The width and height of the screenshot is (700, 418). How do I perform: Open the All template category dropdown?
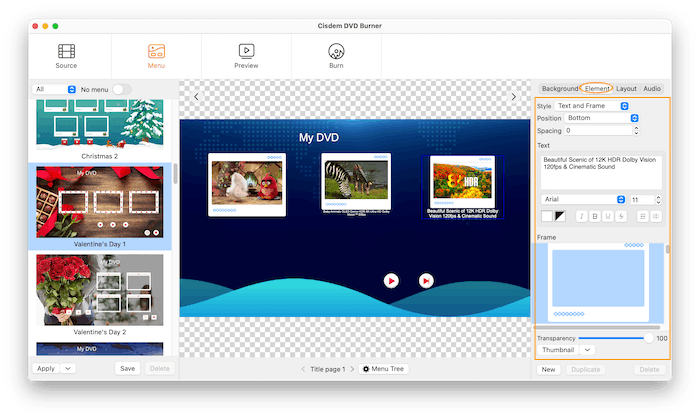56,89
